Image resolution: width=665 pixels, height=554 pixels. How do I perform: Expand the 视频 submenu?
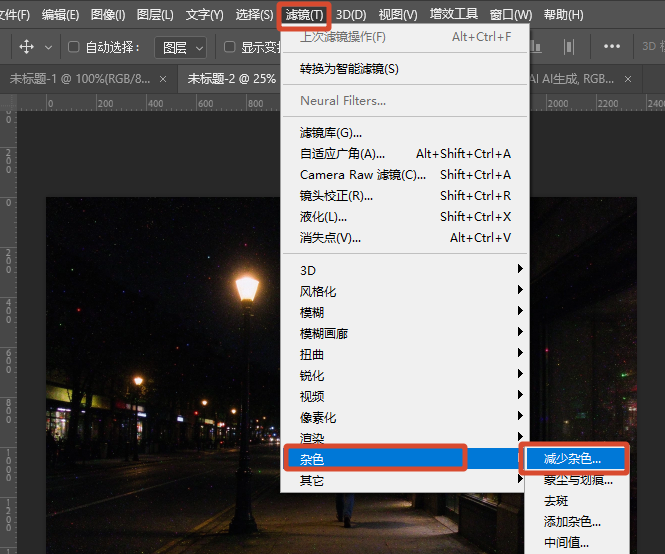tap(405, 396)
